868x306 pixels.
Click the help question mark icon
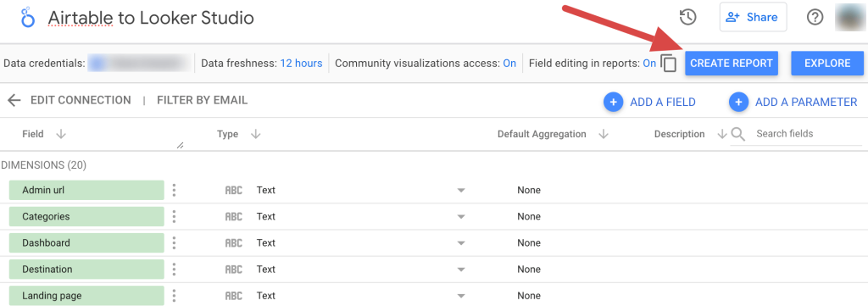coord(815,17)
